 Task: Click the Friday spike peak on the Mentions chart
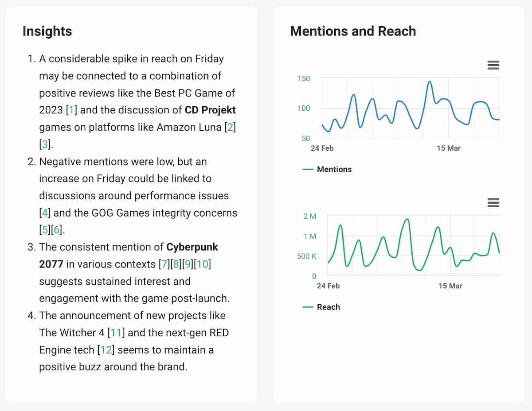429,81
